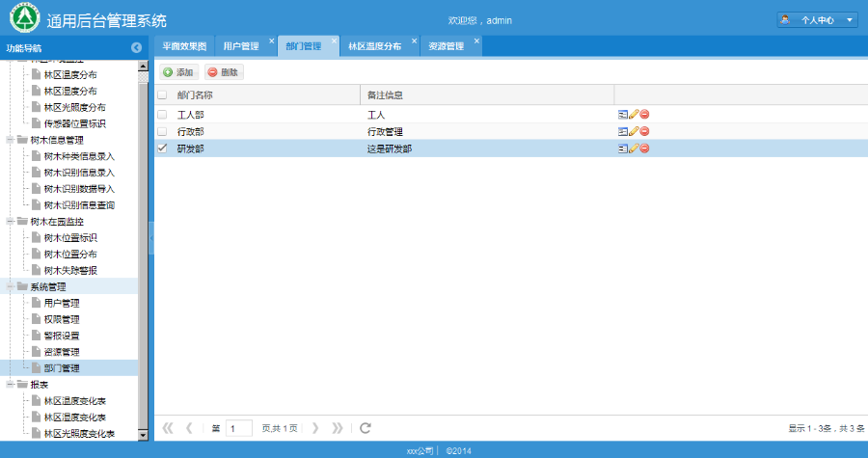Click the sidebar splitter collapse handle
The height and width of the screenshot is (458, 868).
pyautogui.click(x=151, y=238)
